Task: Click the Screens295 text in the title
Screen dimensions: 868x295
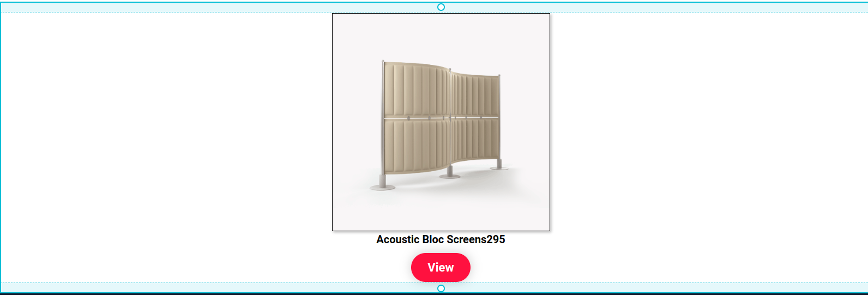Action: coord(476,239)
